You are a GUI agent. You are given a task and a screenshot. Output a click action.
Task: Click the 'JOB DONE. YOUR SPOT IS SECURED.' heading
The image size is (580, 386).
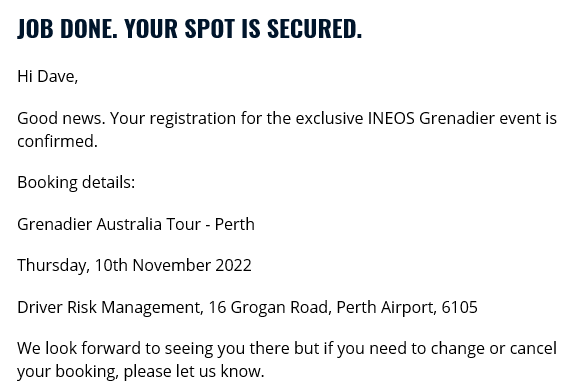point(189,28)
